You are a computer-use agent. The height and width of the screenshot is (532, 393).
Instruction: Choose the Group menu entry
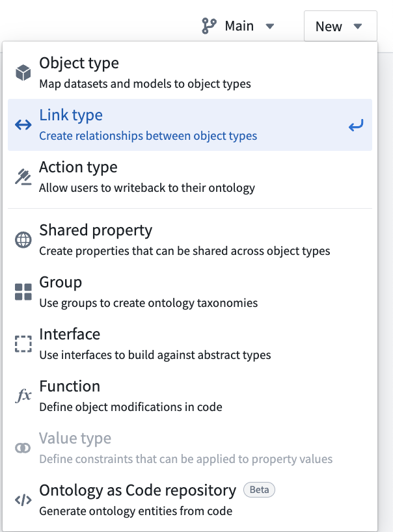coord(190,292)
